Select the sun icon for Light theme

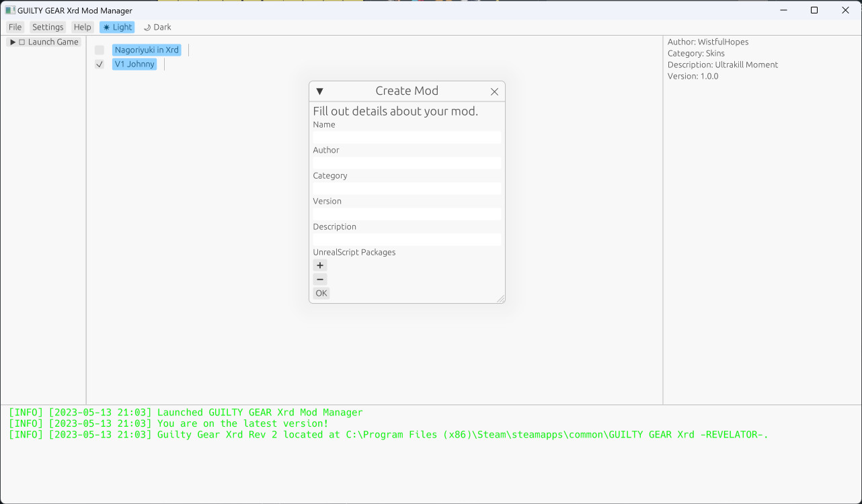108,27
